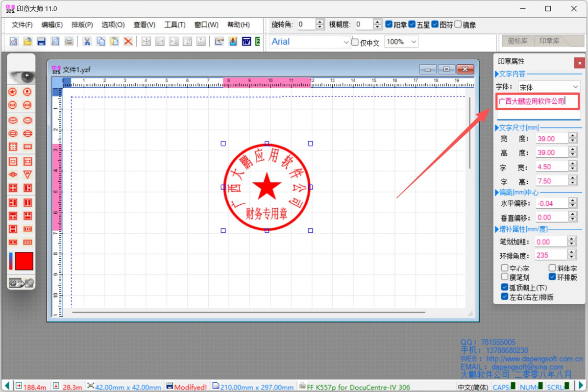This screenshot has height=392, width=588.
Task: Click the large red color swatch
Action: [x=24, y=261]
